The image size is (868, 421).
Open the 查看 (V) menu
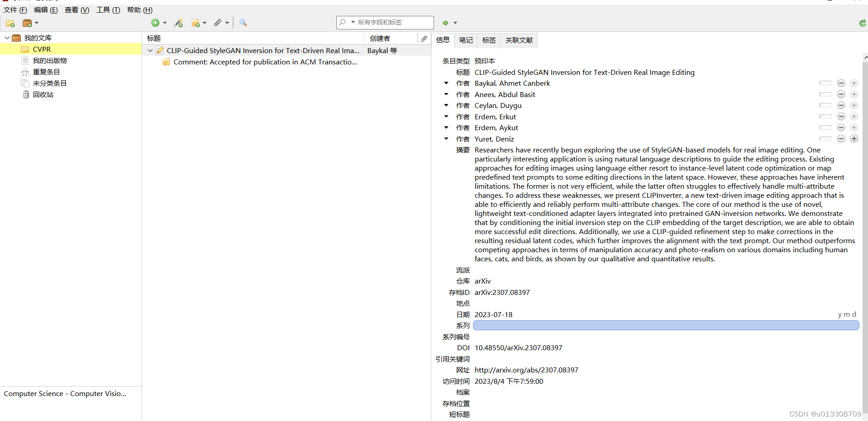(x=77, y=10)
